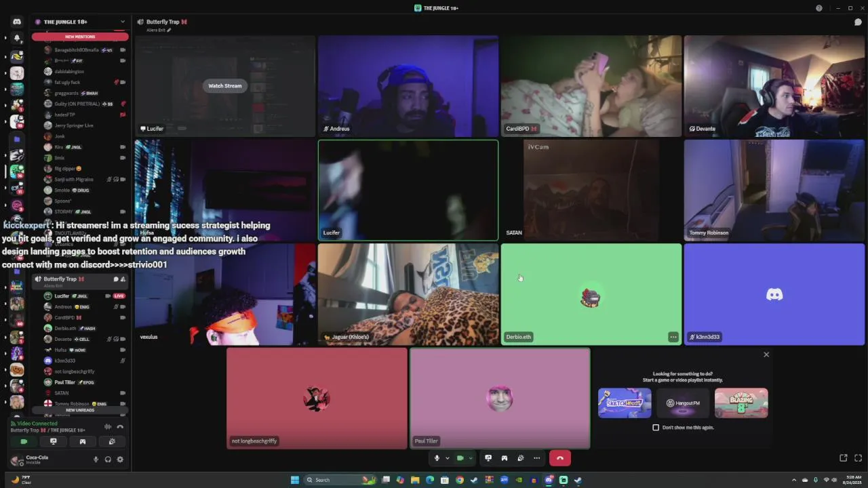Launch Sketch Heads activity thumbnail

(625, 403)
